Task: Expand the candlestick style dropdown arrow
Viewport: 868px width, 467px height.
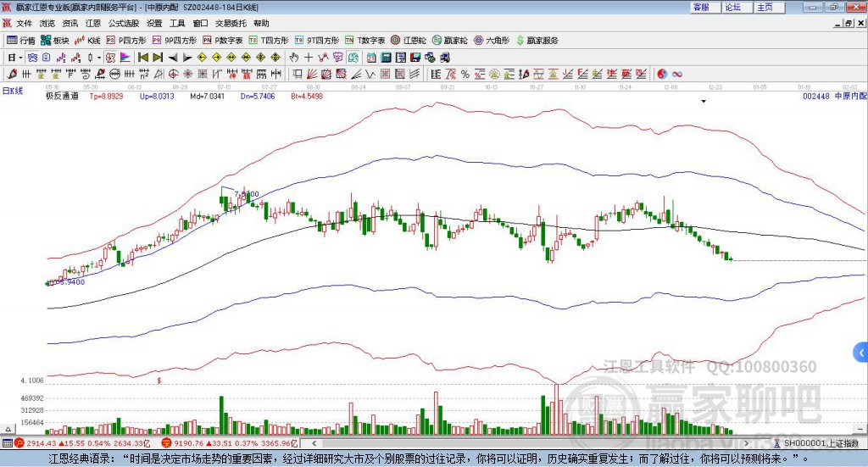Action: [99, 58]
